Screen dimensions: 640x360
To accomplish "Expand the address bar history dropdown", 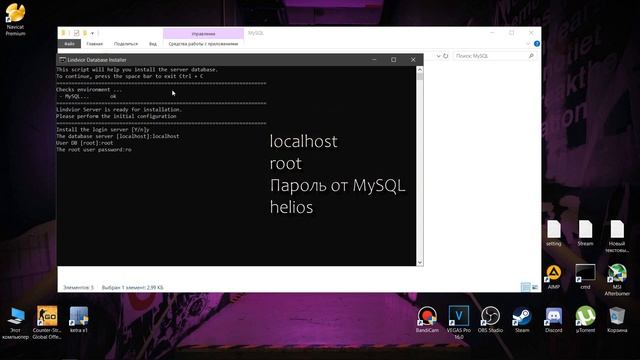I will coord(438,56).
